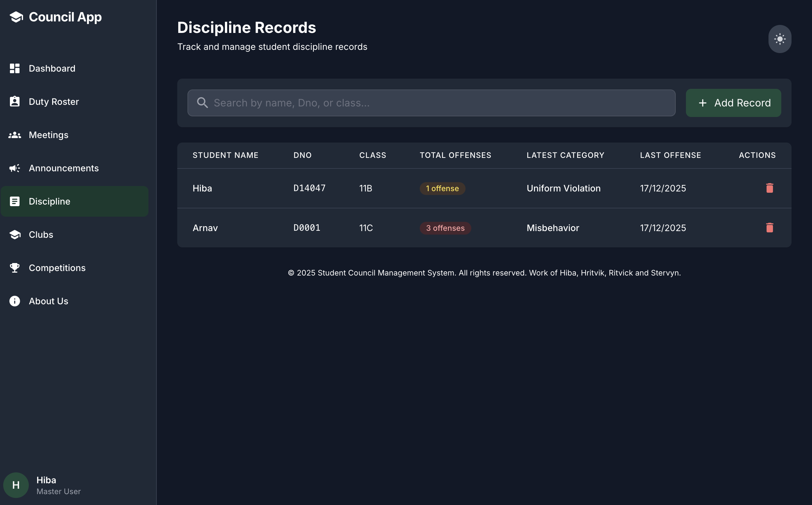The width and height of the screenshot is (812, 505).
Task: Click the Competitions trophy icon
Action: point(15,268)
